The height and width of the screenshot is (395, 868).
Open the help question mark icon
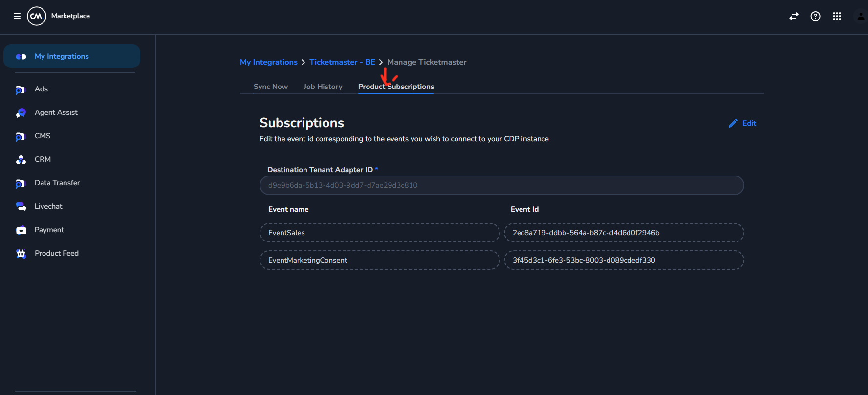click(x=815, y=16)
